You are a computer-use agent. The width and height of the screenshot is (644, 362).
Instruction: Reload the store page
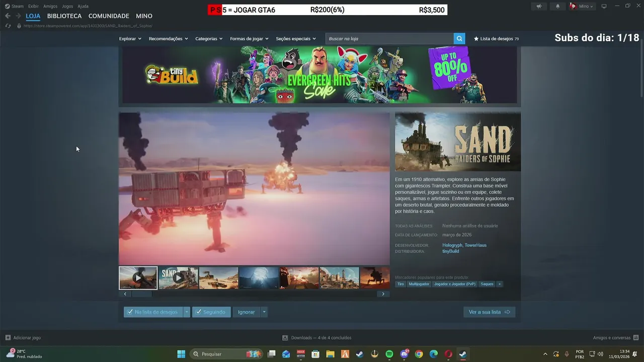click(8, 26)
